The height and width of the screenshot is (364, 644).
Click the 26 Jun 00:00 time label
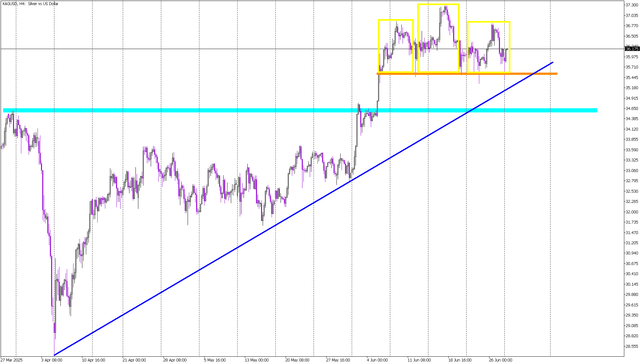click(x=501, y=360)
